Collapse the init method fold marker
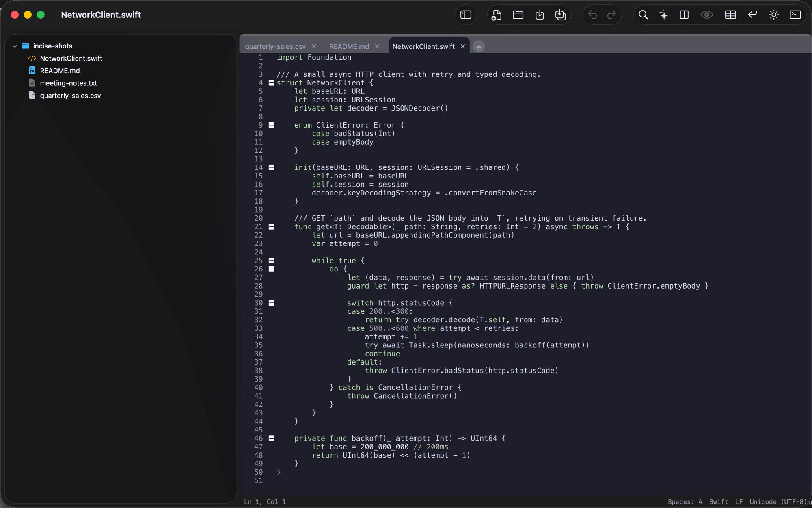Image resolution: width=812 pixels, height=508 pixels. point(272,167)
